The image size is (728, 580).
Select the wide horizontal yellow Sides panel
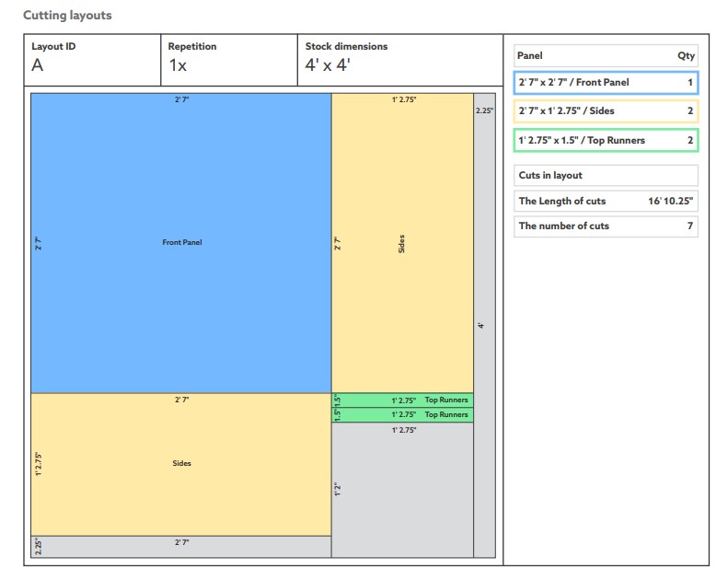coord(180,464)
